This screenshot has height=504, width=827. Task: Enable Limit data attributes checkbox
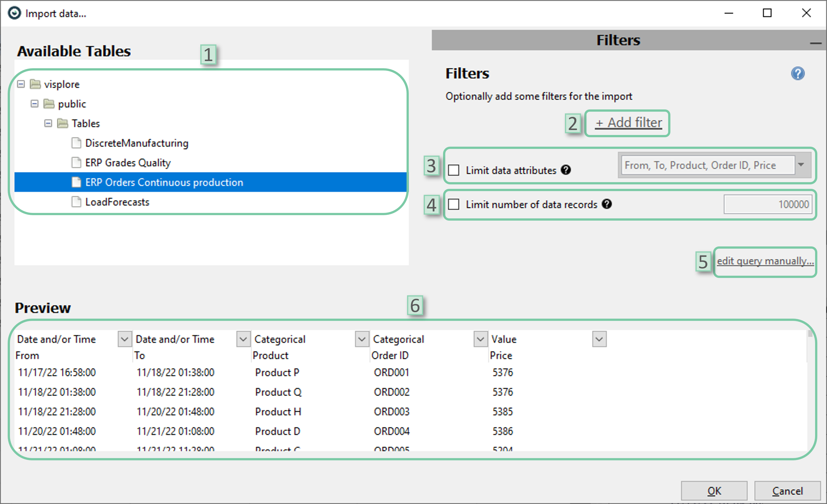tap(454, 170)
